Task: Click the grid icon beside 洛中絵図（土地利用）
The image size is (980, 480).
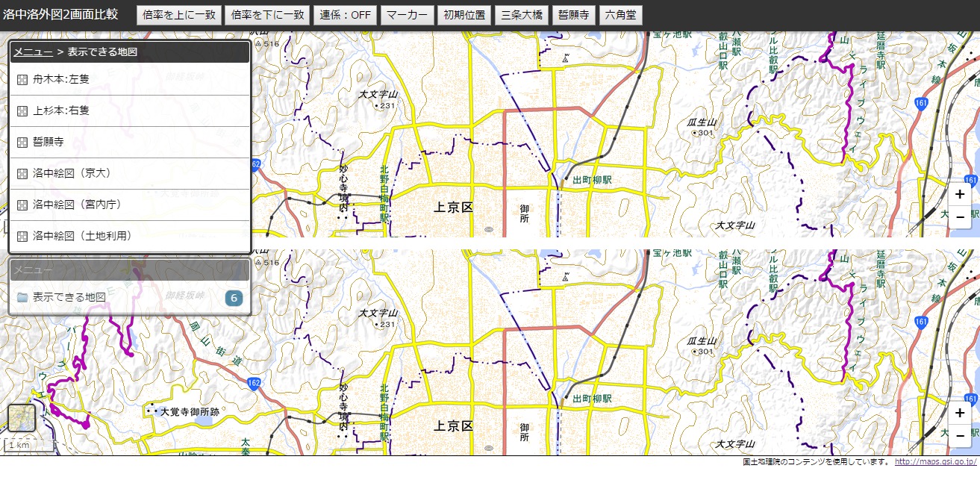Action: [x=22, y=236]
